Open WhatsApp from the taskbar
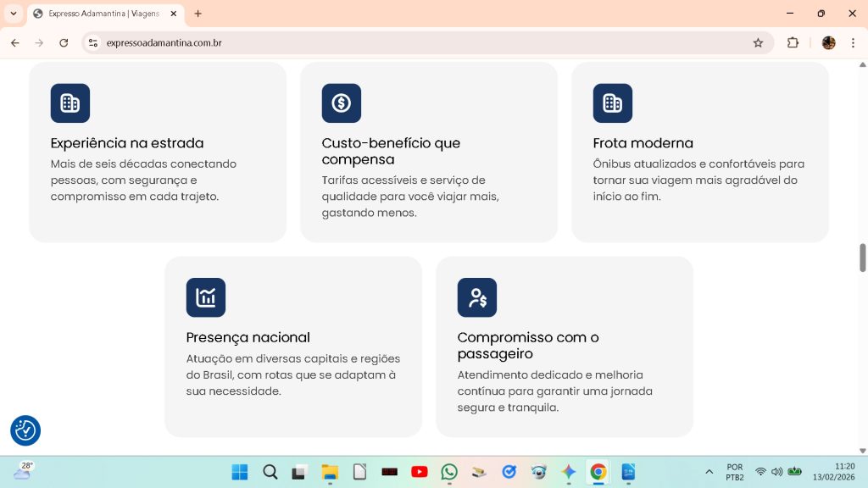The image size is (868, 488). tap(449, 472)
